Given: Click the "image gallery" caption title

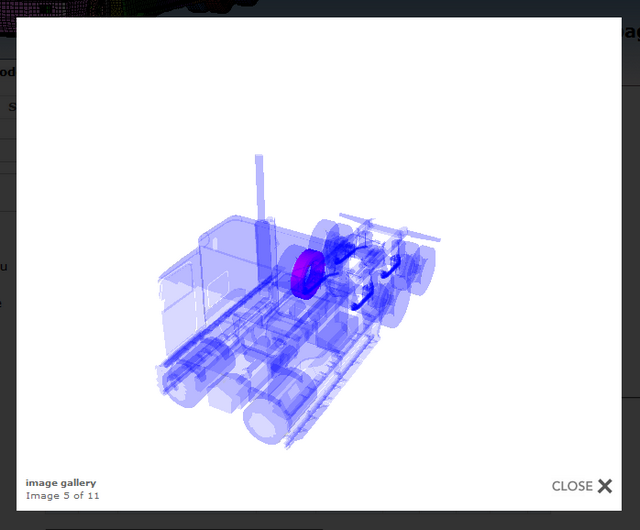Looking at the screenshot, I should [61, 483].
